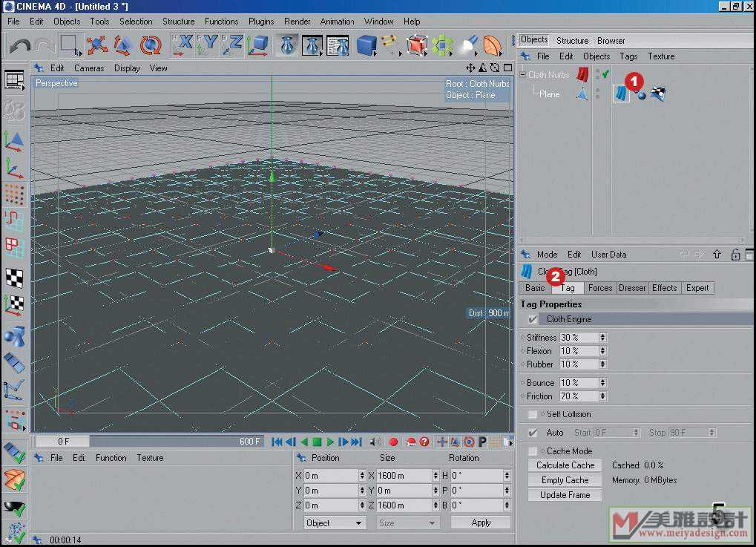The image size is (756, 547).
Task: Go to end of animation
Action: (357, 442)
